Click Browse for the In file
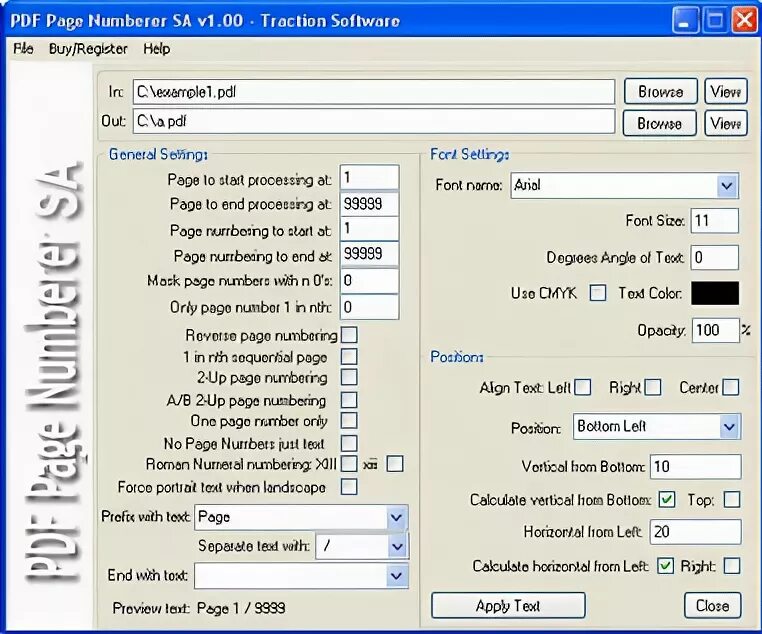 (x=660, y=92)
